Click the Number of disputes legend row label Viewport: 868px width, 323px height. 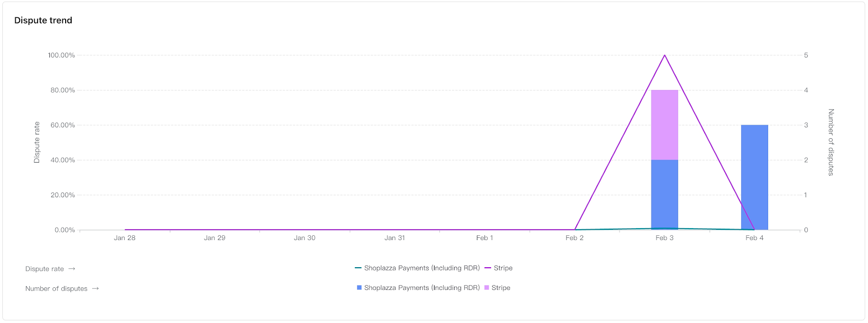point(56,289)
